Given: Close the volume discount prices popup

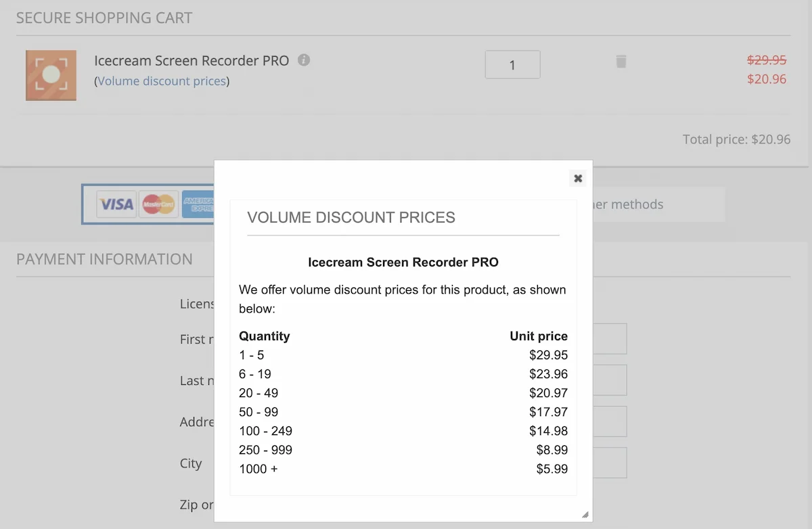Looking at the screenshot, I should [578, 179].
